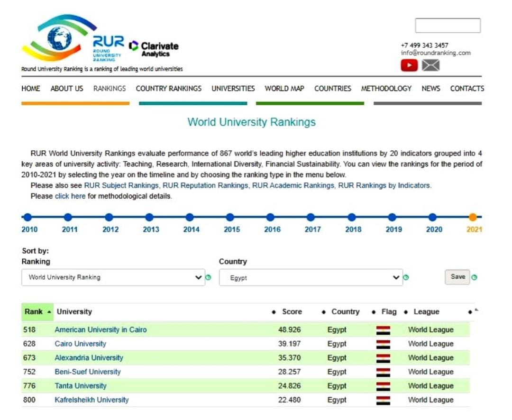Click the YouTube icon in header
512x420 pixels.
(x=409, y=65)
